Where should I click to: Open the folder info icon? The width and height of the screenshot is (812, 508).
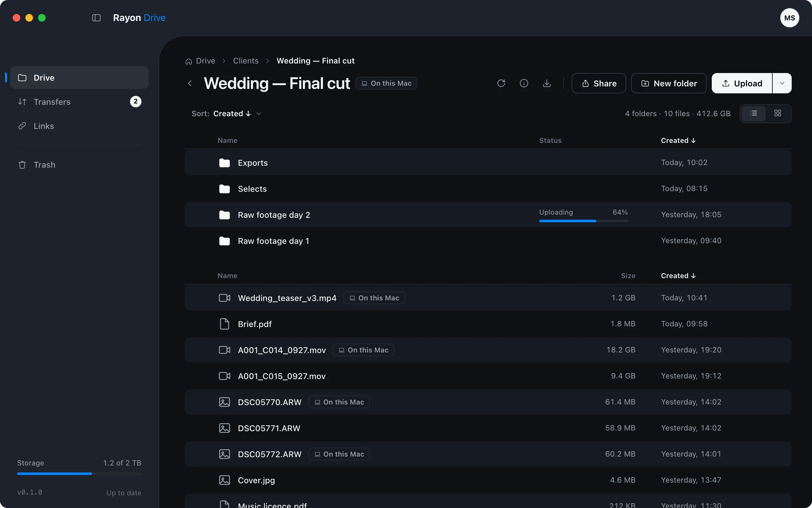pos(524,83)
